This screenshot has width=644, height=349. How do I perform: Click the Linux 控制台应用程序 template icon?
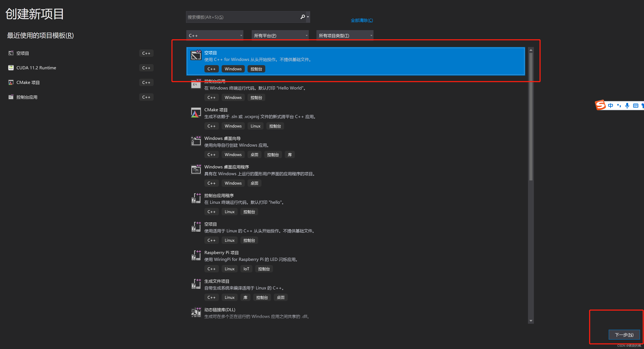(x=196, y=198)
